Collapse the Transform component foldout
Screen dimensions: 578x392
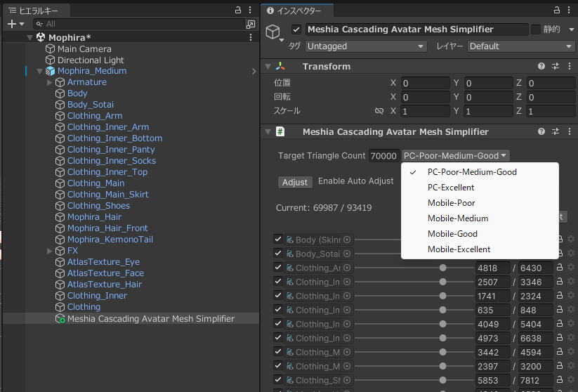[x=268, y=66]
